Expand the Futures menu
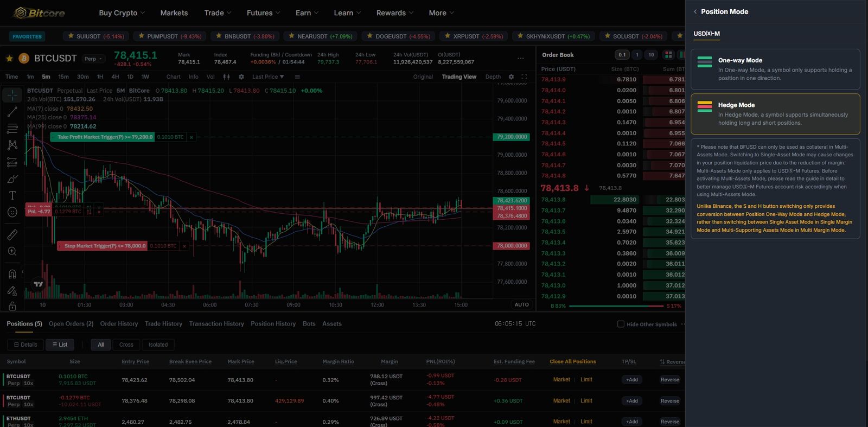The height and width of the screenshot is (427, 868). point(264,13)
